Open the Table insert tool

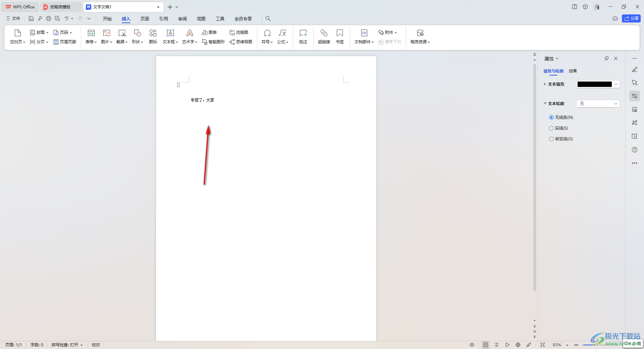(x=91, y=37)
